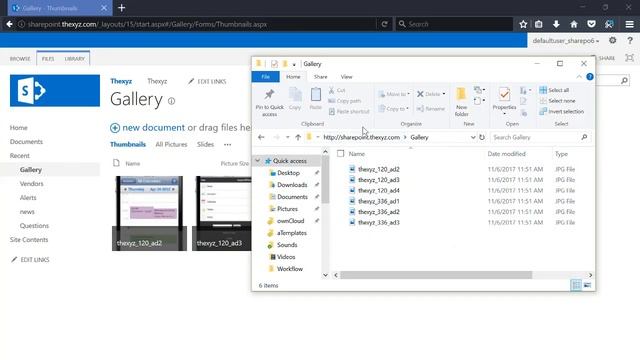
Task: Open the Copy to dropdown
Action: click(x=393, y=109)
